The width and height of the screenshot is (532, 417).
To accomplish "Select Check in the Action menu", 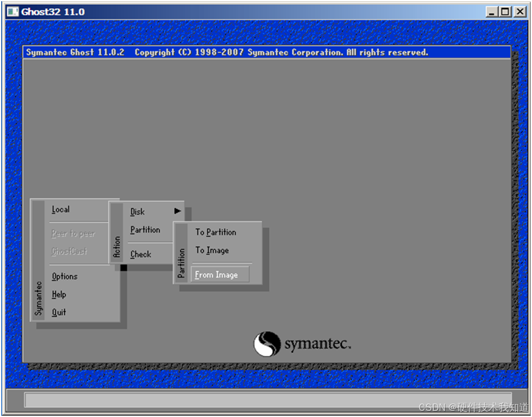I will pos(140,254).
